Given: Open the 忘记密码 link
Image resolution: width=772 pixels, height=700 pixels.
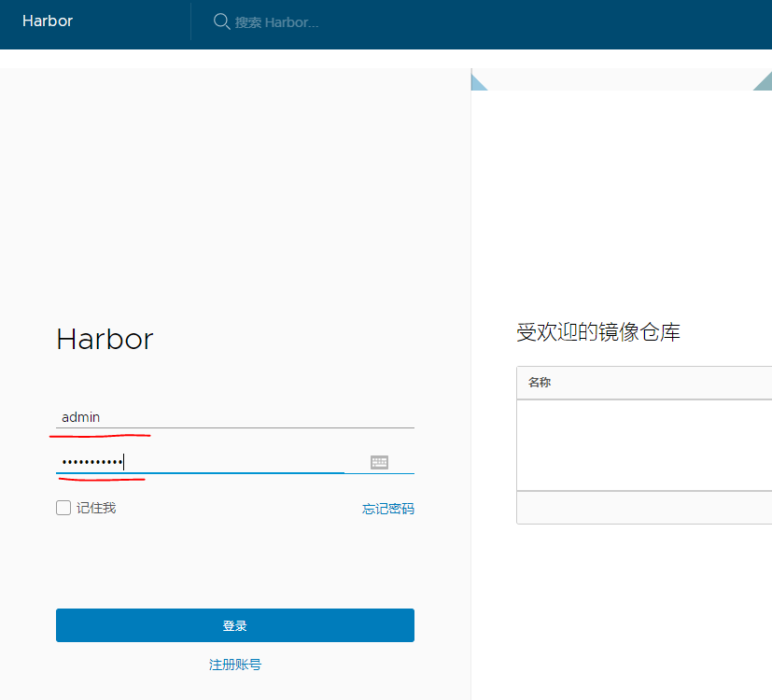Looking at the screenshot, I should point(388,509).
